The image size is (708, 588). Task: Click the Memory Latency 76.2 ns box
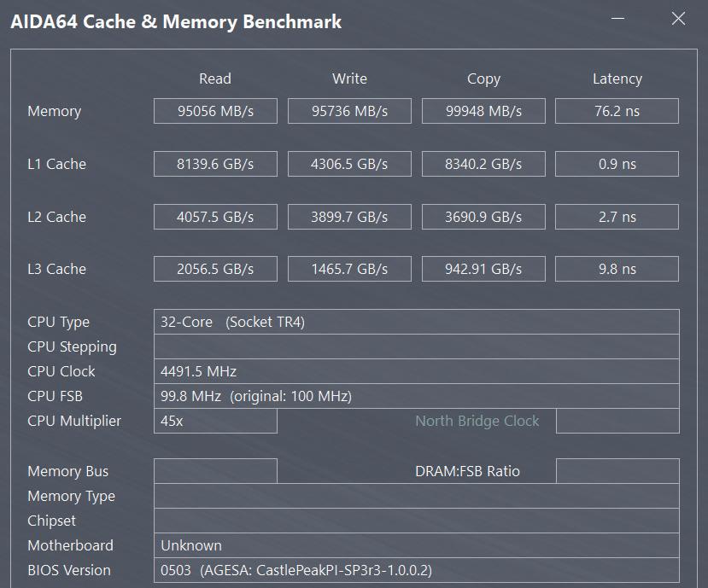click(617, 111)
